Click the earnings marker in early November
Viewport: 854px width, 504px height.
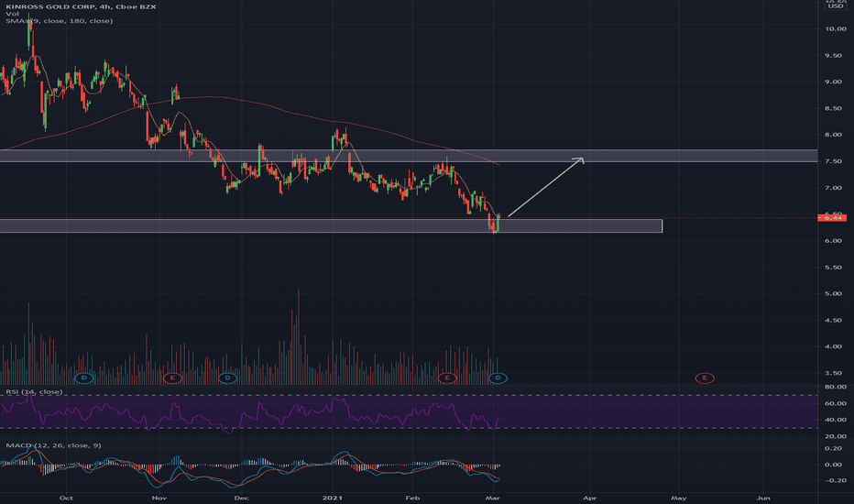click(172, 378)
